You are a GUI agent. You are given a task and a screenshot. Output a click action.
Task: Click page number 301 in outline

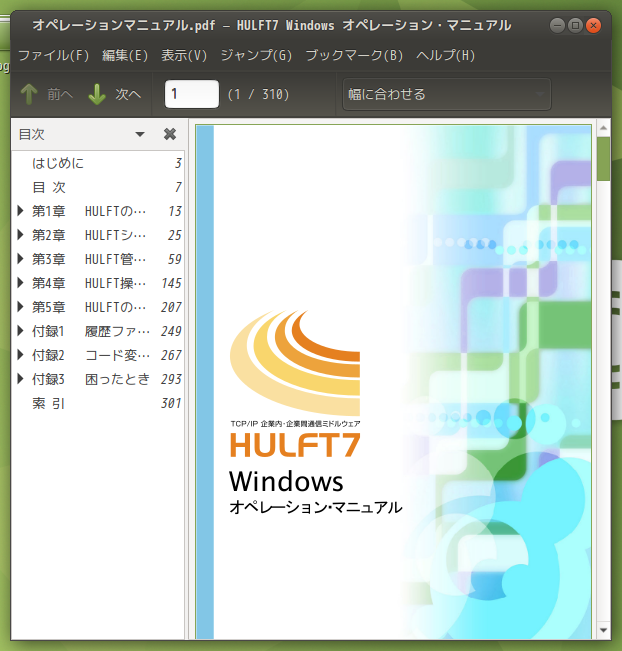coord(171,403)
